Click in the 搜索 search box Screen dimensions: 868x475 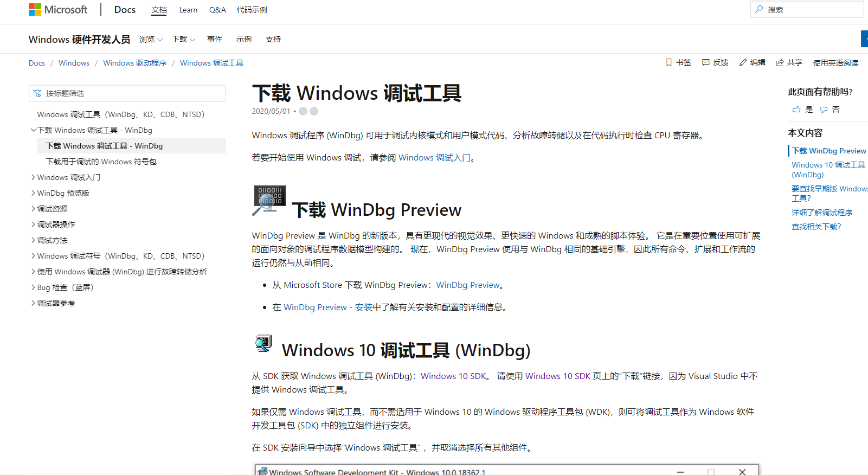[x=807, y=9]
